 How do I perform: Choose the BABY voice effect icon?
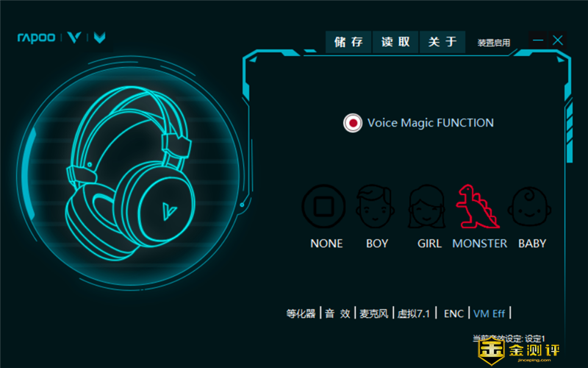(x=531, y=206)
